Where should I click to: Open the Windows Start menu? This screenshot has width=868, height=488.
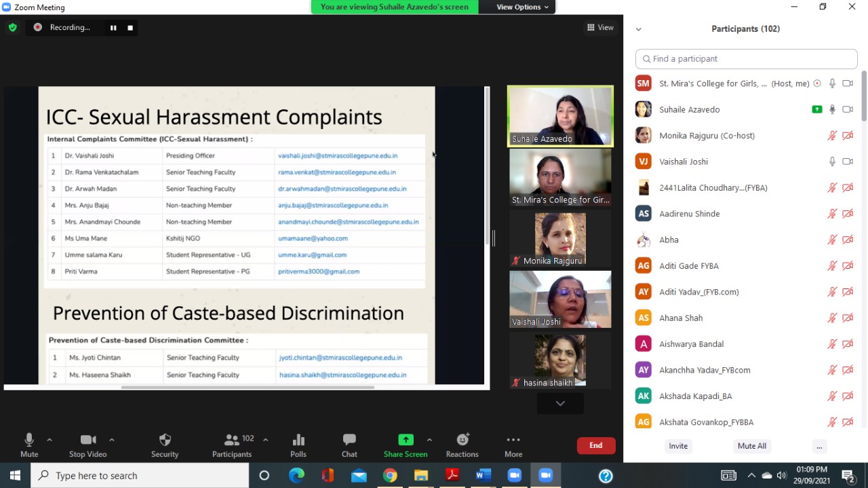pyautogui.click(x=14, y=475)
